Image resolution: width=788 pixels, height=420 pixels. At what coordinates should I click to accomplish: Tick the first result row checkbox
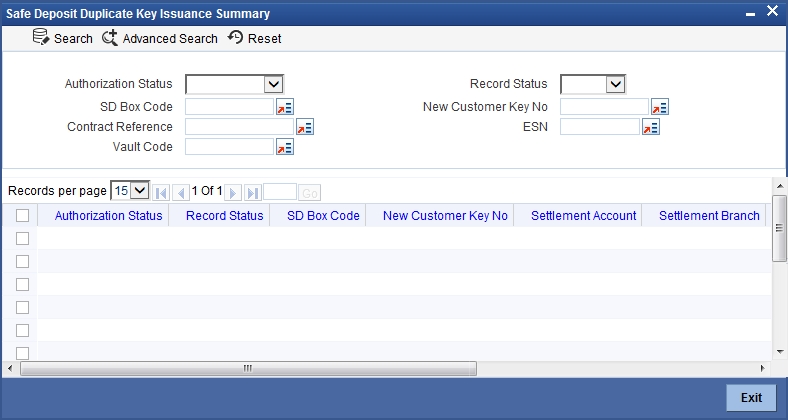(22, 239)
